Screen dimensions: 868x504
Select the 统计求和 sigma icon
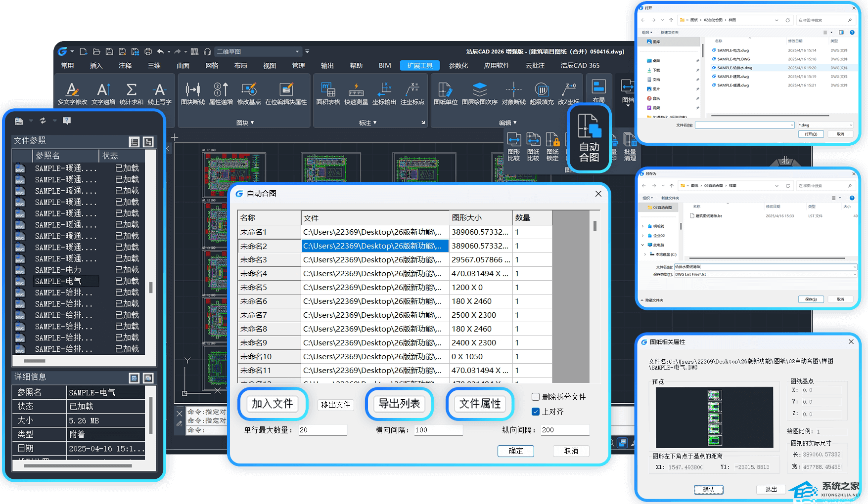click(x=131, y=90)
